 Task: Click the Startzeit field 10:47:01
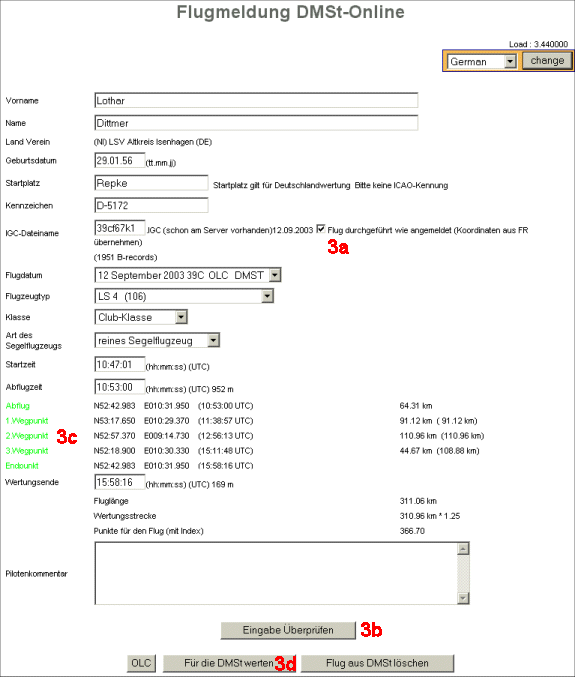coord(120,364)
